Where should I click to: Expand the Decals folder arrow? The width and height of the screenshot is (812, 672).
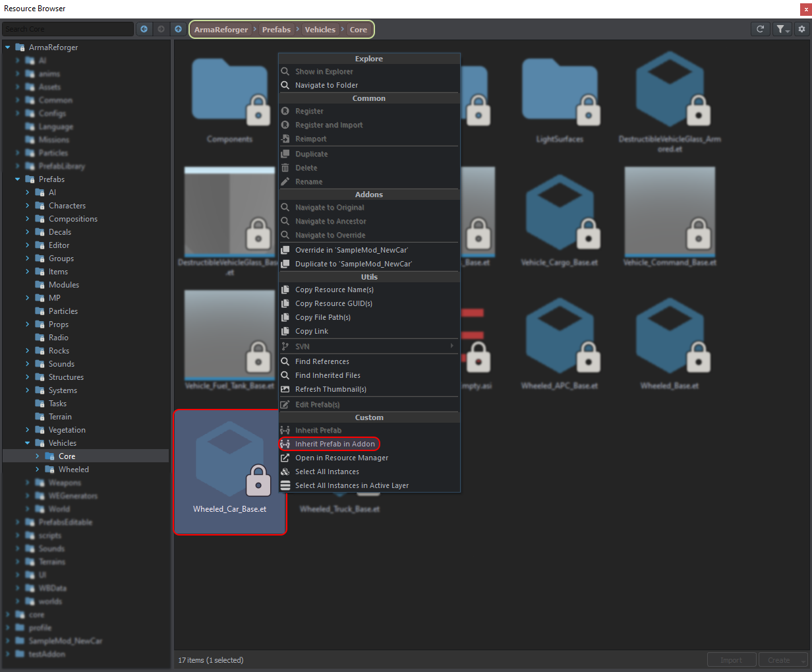28,232
